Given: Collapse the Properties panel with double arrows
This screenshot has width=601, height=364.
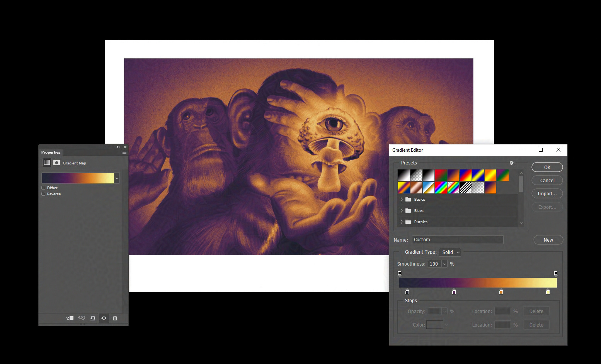Looking at the screenshot, I should pyautogui.click(x=118, y=147).
